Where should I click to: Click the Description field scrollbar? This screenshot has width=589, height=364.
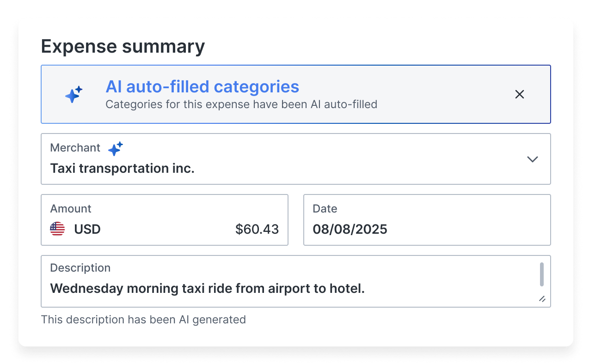pyautogui.click(x=541, y=274)
